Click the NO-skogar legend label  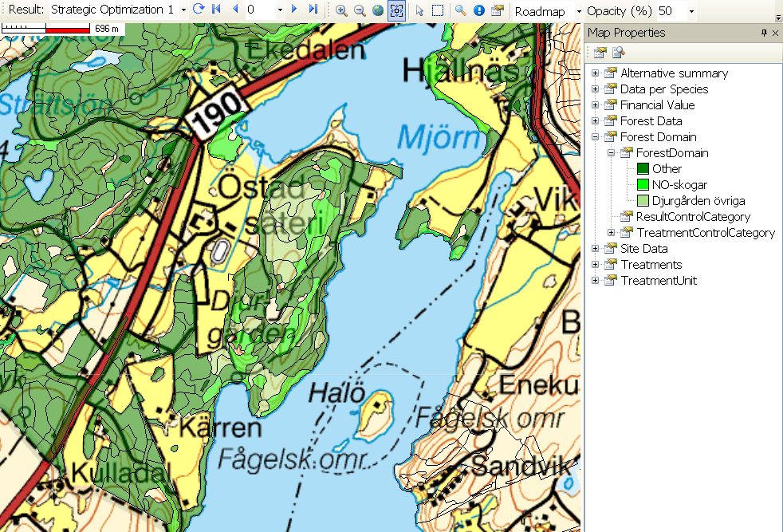pyautogui.click(x=679, y=185)
